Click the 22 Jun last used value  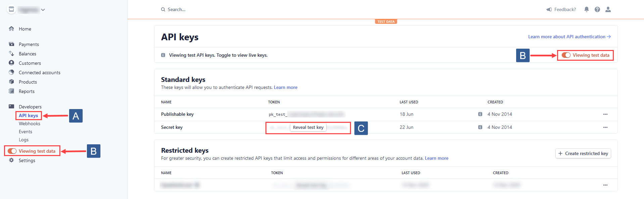click(406, 127)
